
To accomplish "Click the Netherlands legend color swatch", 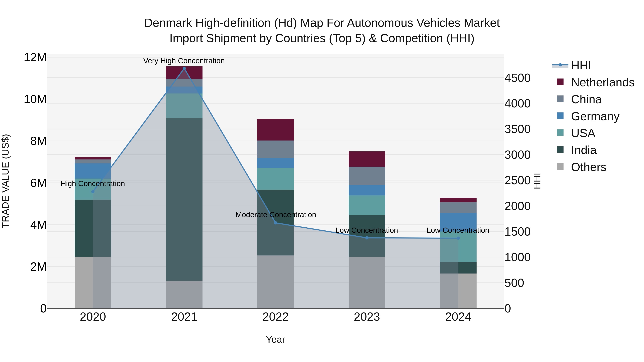I will click(560, 82).
